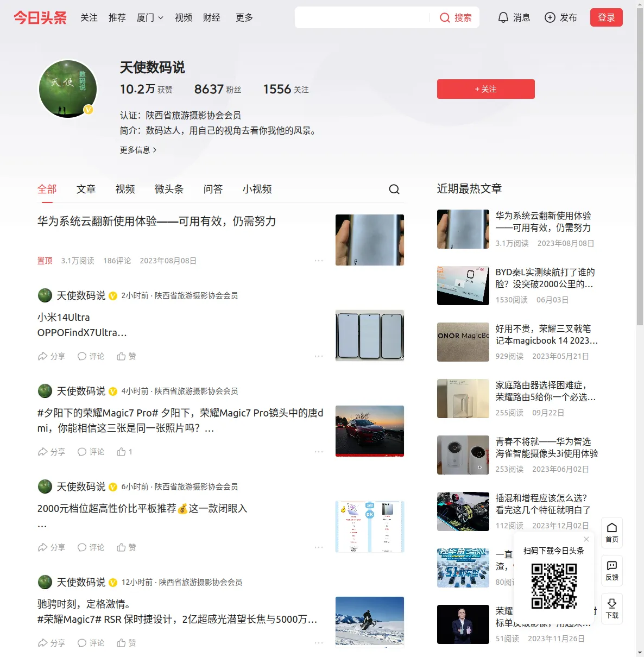The height and width of the screenshot is (657, 644).
Task: Comment on the 驰骋时刻 post
Action: click(91, 643)
